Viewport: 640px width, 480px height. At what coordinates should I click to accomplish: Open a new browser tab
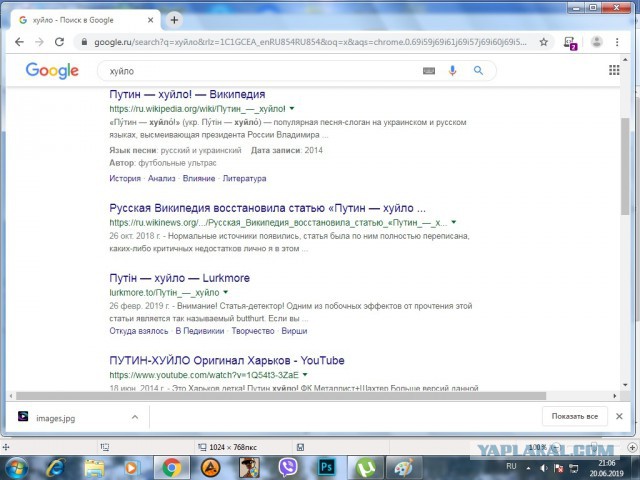174,20
